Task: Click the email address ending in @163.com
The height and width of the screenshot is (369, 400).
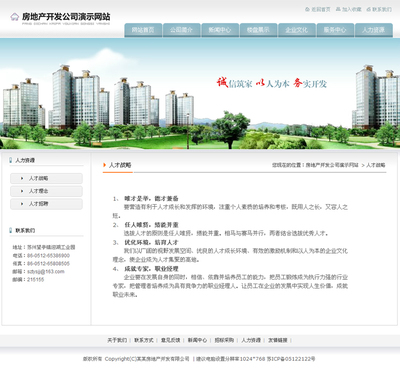Action: (46, 272)
